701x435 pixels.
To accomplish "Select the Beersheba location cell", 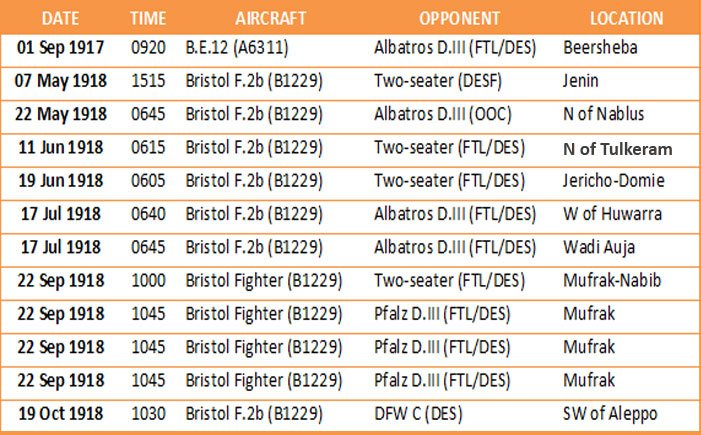I will tap(600, 47).
